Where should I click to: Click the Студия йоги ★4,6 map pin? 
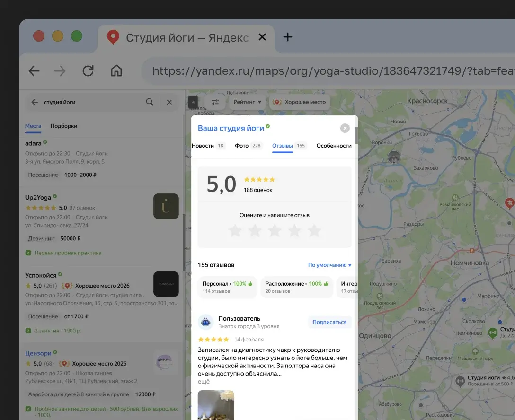[460, 381]
